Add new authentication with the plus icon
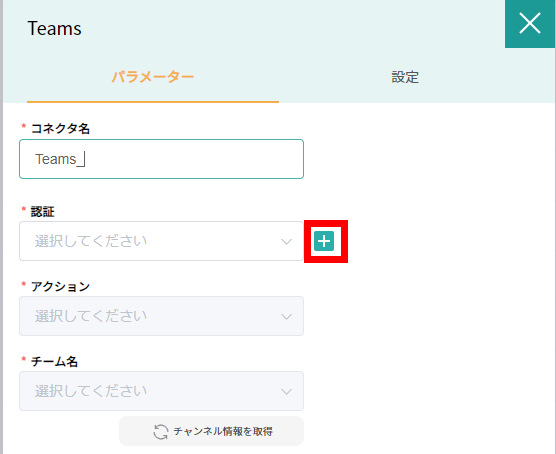The width and height of the screenshot is (556, 454). (x=324, y=241)
